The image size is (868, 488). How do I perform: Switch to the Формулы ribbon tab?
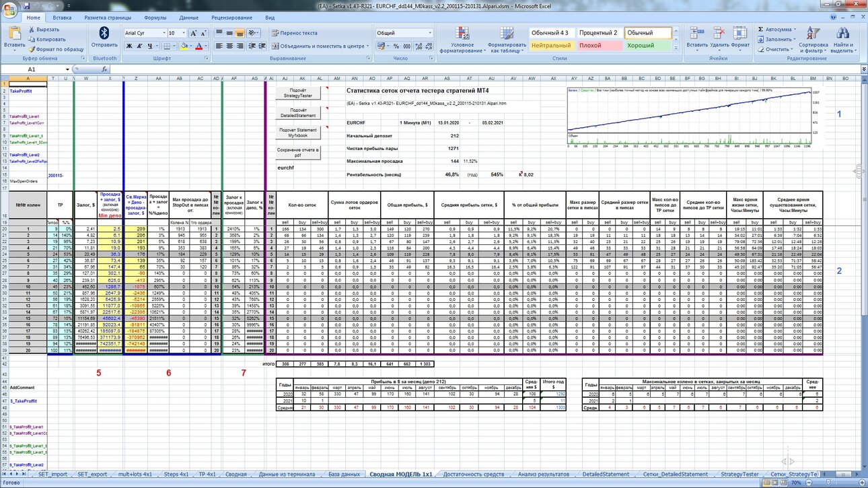pyautogui.click(x=155, y=18)
